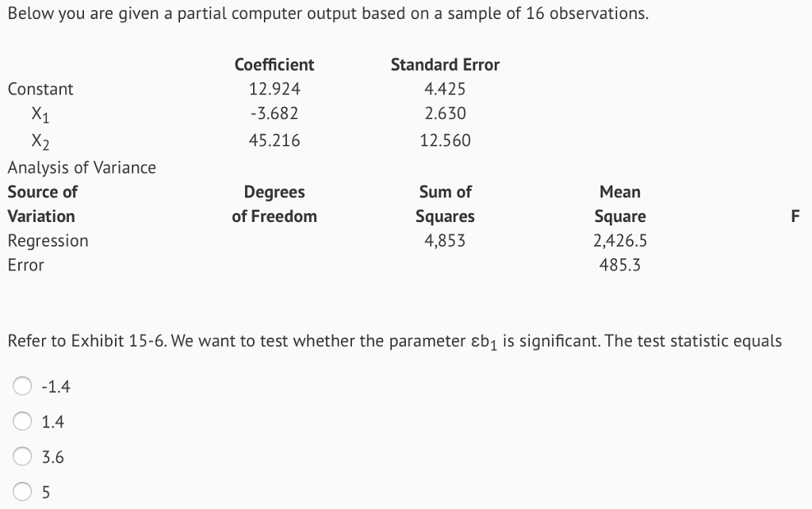The width and height of the screenshot is (812, 509).
Task: Click the Error row label
Action: [25, 265]
